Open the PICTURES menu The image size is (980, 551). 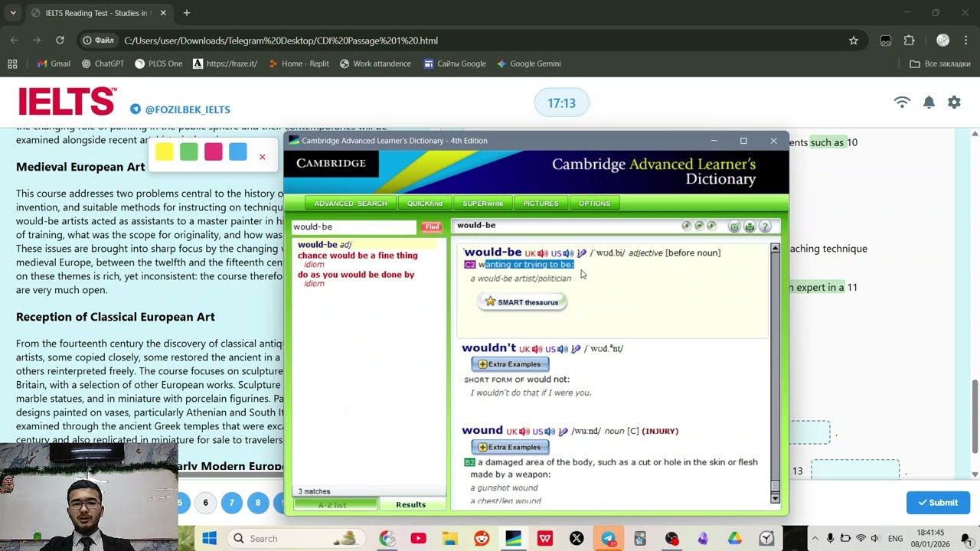pyautogui.click(x=541, y=204)
